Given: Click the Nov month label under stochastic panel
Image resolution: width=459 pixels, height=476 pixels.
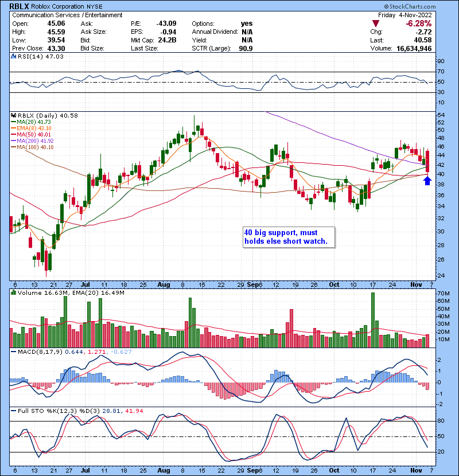Looking at the screenshot, I should 416,470.
